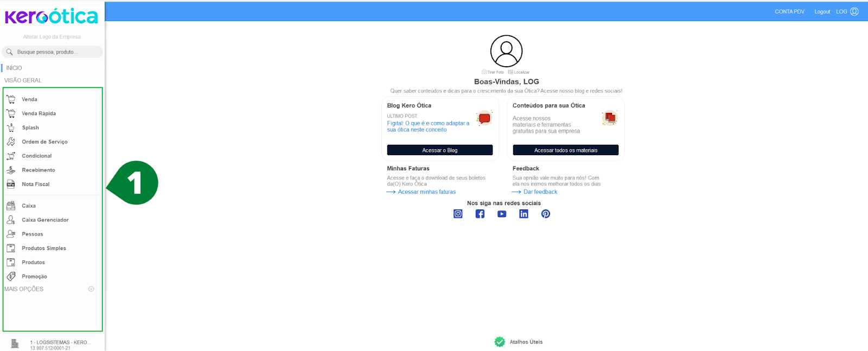Open the Venda Rápida menu item
This screenshot has height=351, width=868.
click(39, 113)
